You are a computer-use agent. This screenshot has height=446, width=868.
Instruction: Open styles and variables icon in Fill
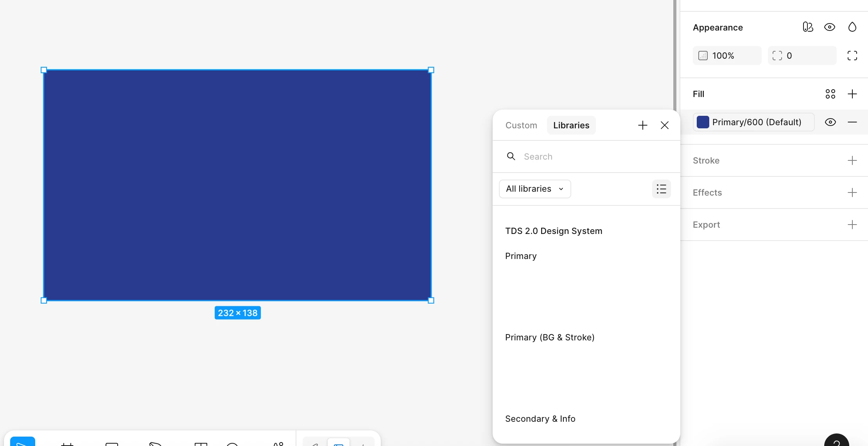tap(830, 94)
